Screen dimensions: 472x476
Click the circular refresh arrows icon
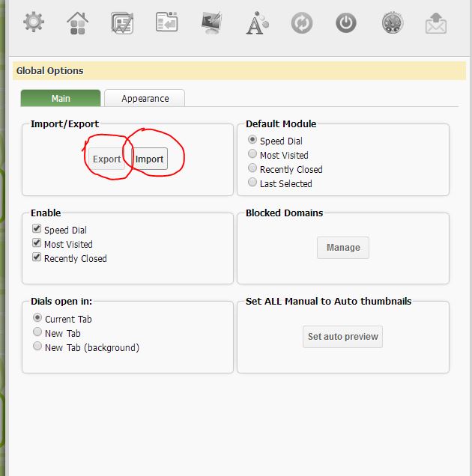[x=301, y=23]
